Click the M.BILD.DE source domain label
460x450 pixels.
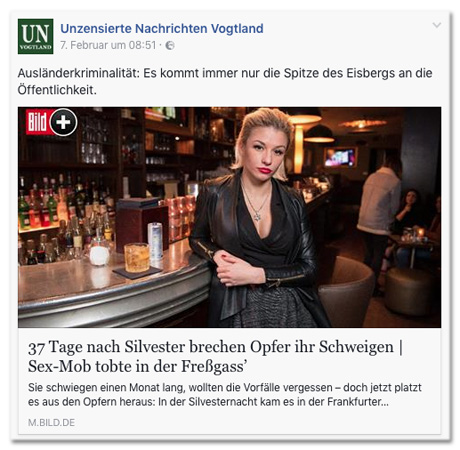(51, 423)
